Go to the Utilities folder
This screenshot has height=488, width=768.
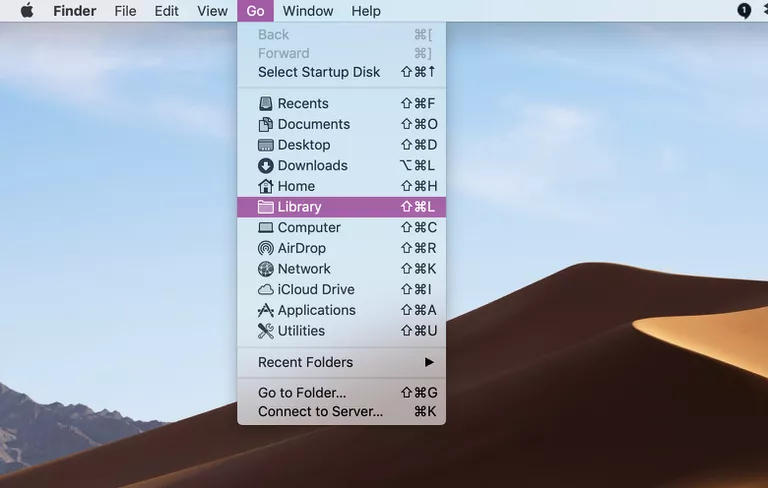point(341,331)
